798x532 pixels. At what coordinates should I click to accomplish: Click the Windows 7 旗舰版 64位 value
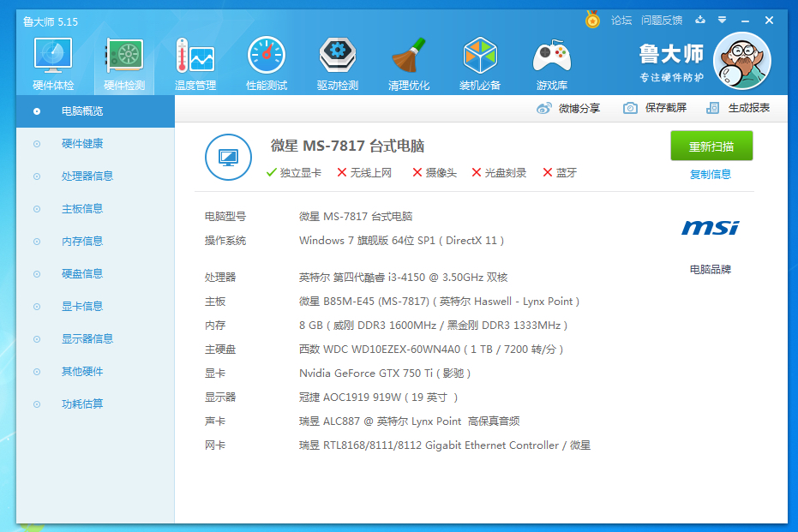[401, 241]
